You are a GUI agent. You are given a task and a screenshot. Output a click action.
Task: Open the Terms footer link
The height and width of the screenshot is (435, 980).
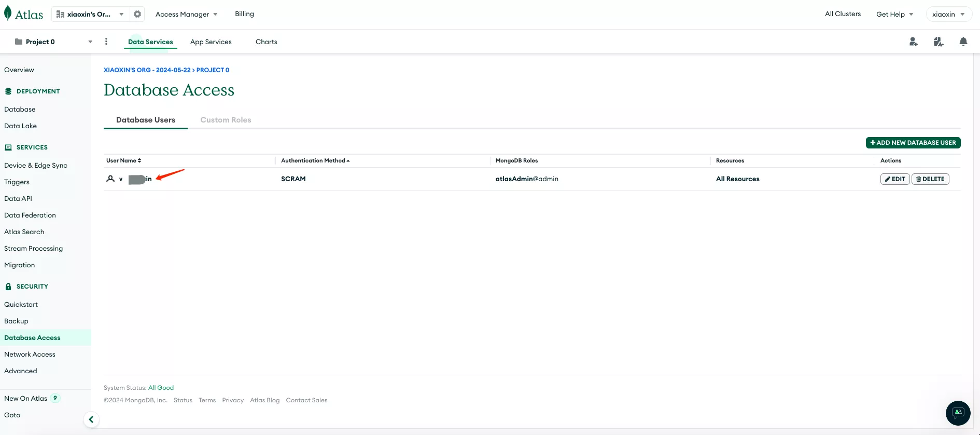[207, 400]
